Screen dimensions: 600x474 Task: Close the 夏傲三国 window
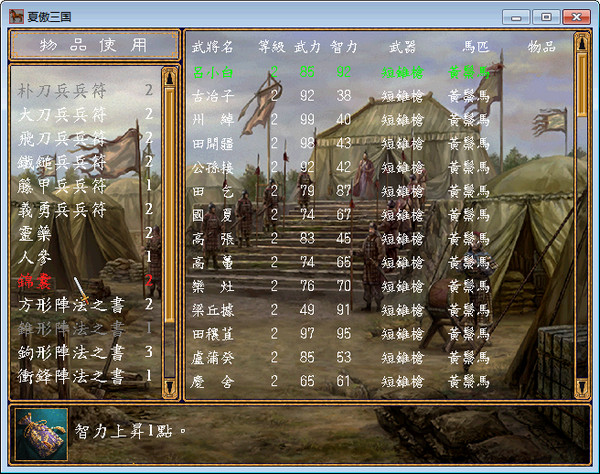[x=576, y=17]
